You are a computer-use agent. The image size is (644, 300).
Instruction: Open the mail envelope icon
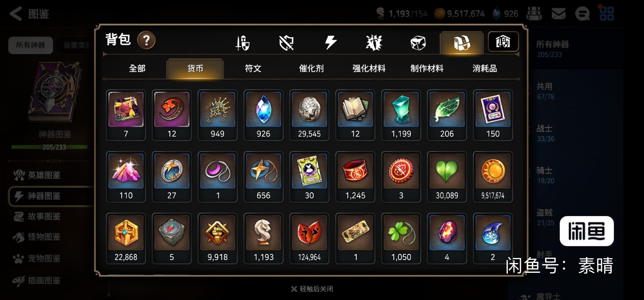(x=558, y=14)
